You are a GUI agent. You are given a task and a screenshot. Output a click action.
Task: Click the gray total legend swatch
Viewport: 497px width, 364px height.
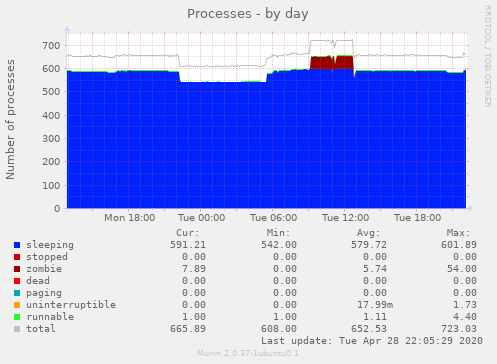pyautogui.click(x=17, y=329)
